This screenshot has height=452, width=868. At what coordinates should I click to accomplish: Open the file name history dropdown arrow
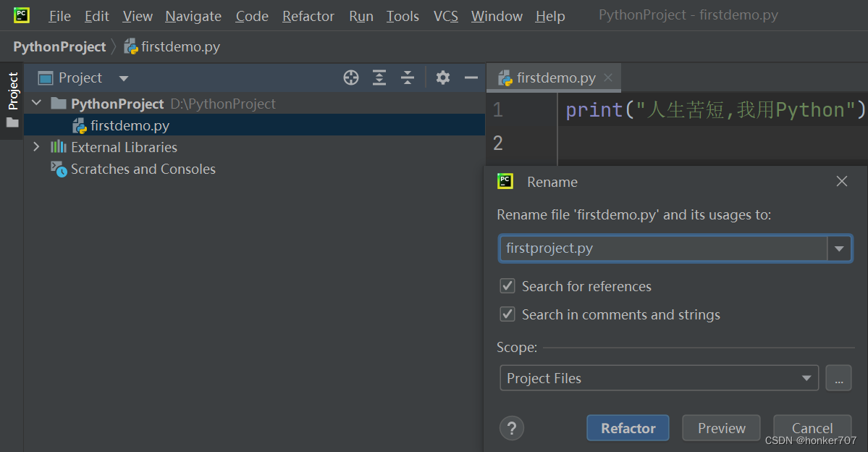click(x=839, y=248)
